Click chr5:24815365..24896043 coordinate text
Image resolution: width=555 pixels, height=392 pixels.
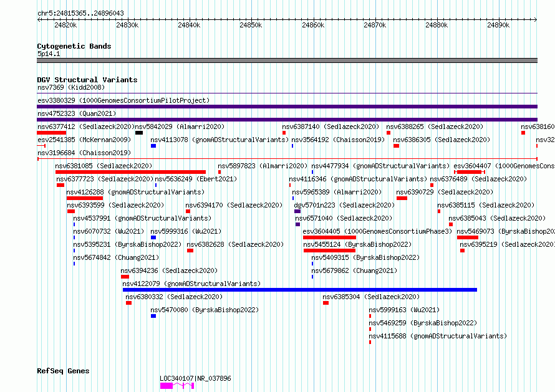80,13
